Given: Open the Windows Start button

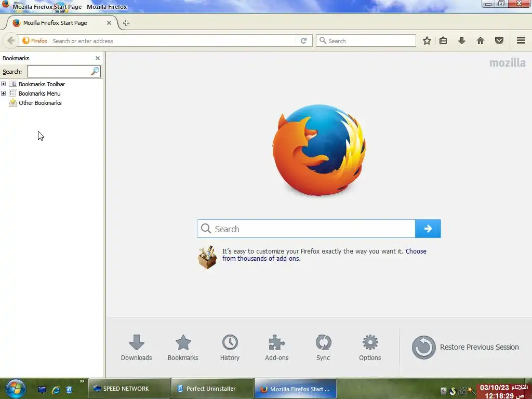Looking at the screenshot, I should (15, 389).
